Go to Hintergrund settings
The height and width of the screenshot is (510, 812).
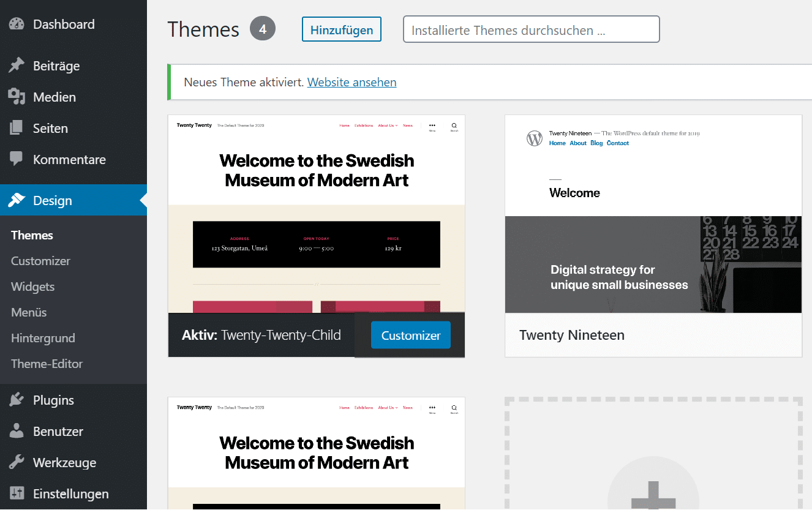(x=43, y=338)
